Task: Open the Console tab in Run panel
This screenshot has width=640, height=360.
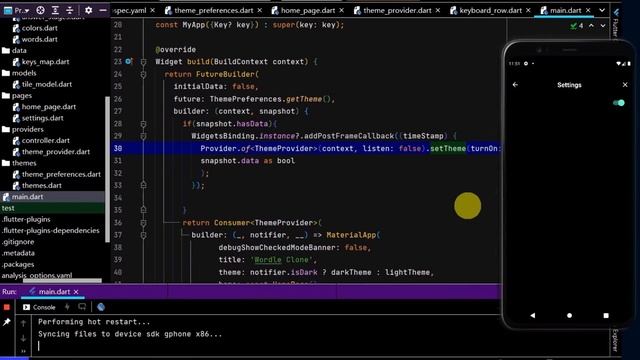Action: coord(39,307)
